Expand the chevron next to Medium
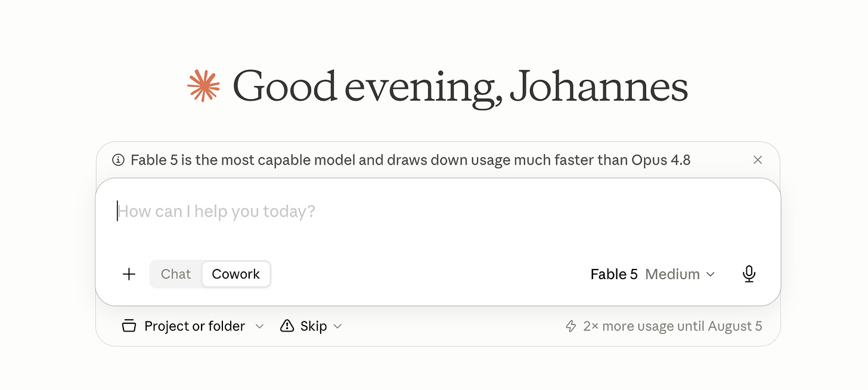 (x=710, y=274)
